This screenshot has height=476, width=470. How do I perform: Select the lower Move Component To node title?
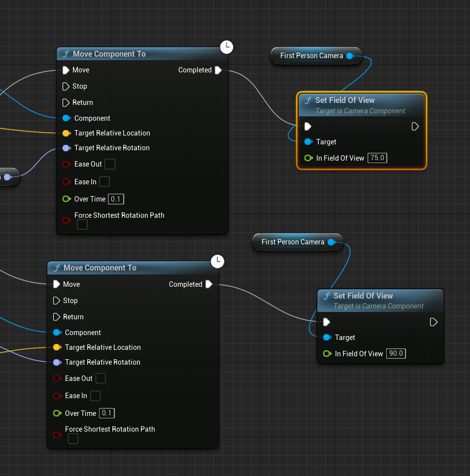click(100, 268)
